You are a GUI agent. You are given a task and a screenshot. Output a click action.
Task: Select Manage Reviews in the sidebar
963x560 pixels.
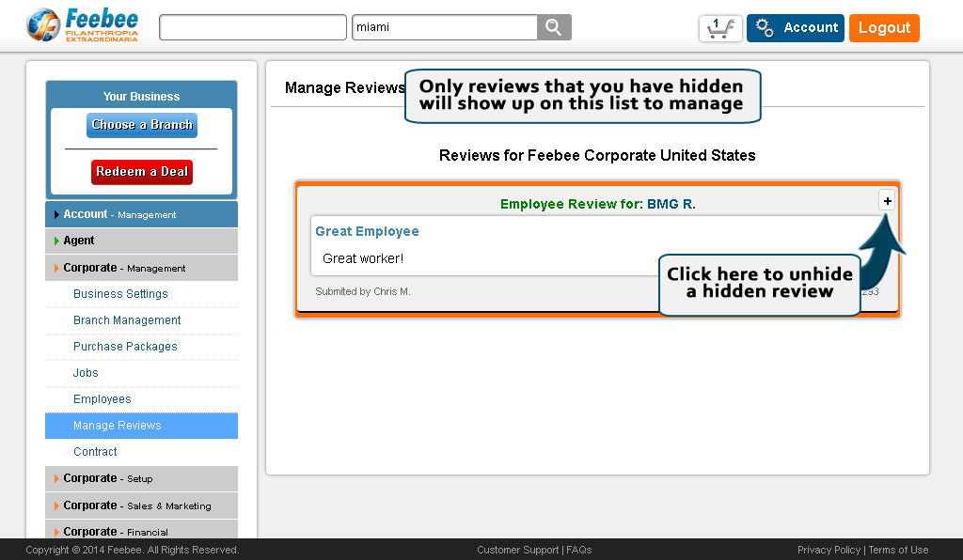pyautogui.click(x=117, y=425)
